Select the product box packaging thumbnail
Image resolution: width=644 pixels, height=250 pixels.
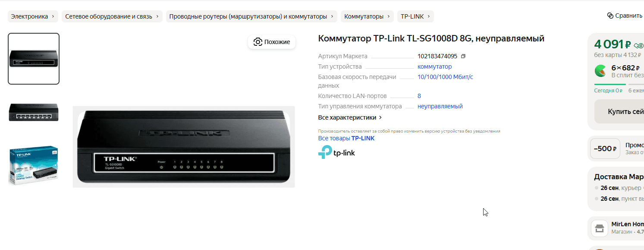pos(34,165)
